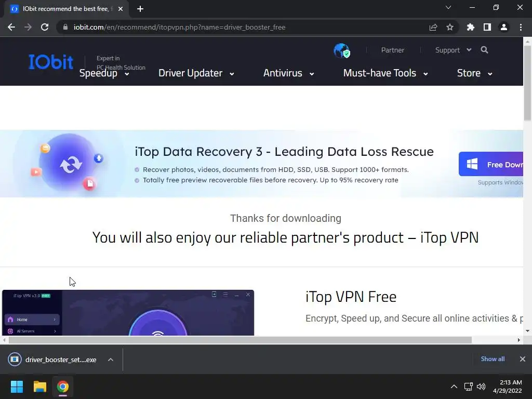
Task: Close the IObit recommend tab
Action: tap(121, 9)
